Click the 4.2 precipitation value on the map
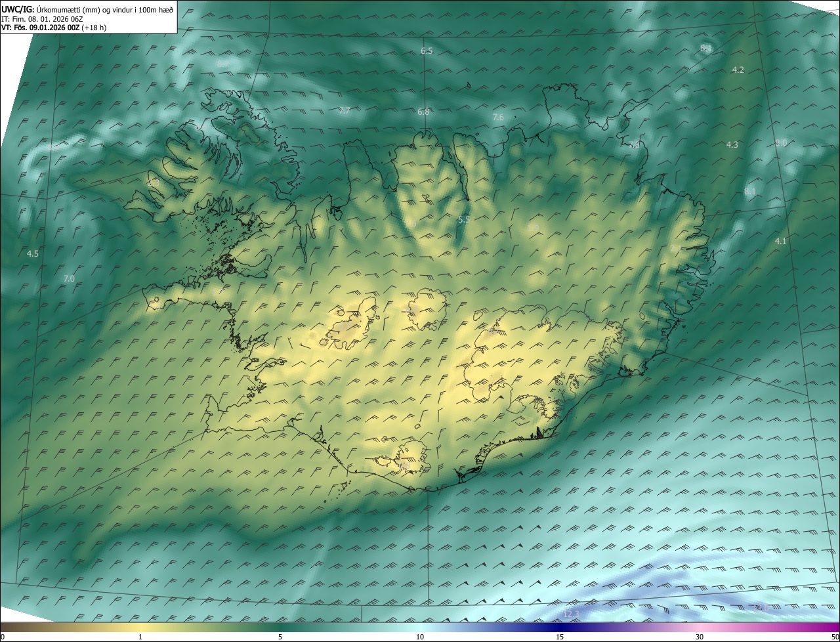840x642 pixels. (738, 70)
